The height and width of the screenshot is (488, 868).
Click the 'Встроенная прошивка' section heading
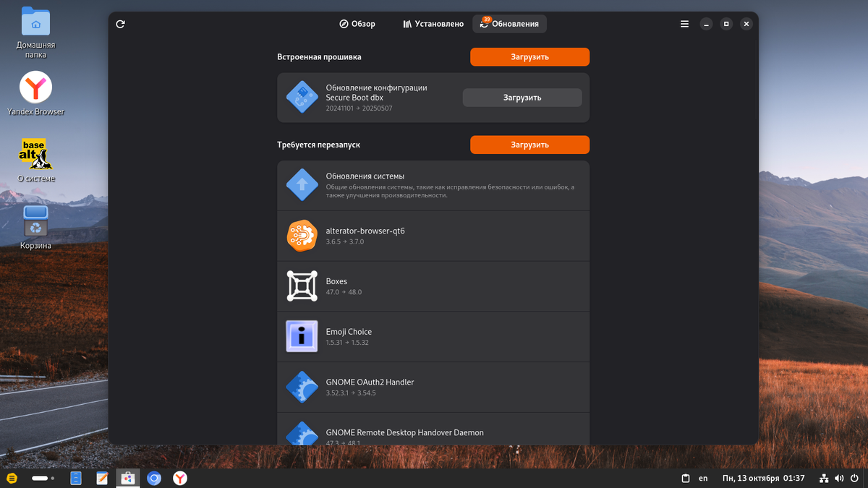(x=319, y=57)
